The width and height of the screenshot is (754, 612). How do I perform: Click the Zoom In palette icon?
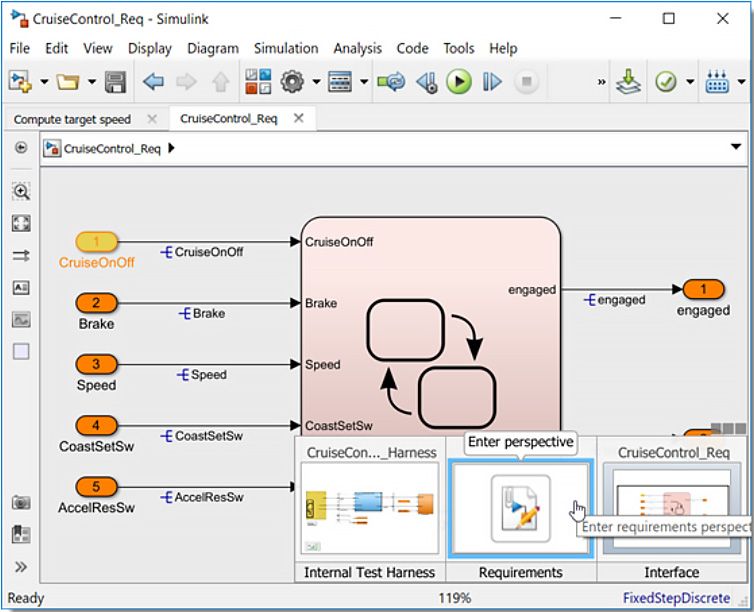click(x=21, y=190)
